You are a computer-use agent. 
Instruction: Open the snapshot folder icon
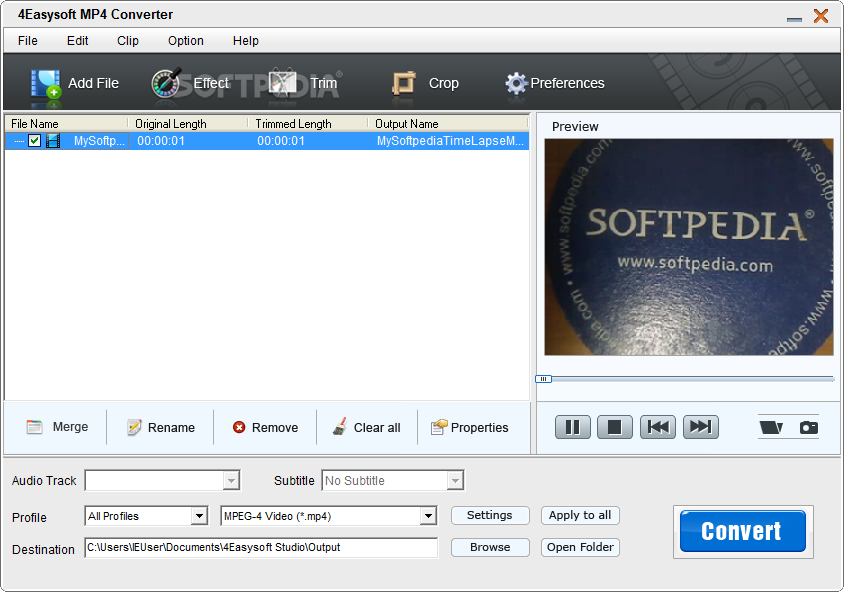pos(771,427)
